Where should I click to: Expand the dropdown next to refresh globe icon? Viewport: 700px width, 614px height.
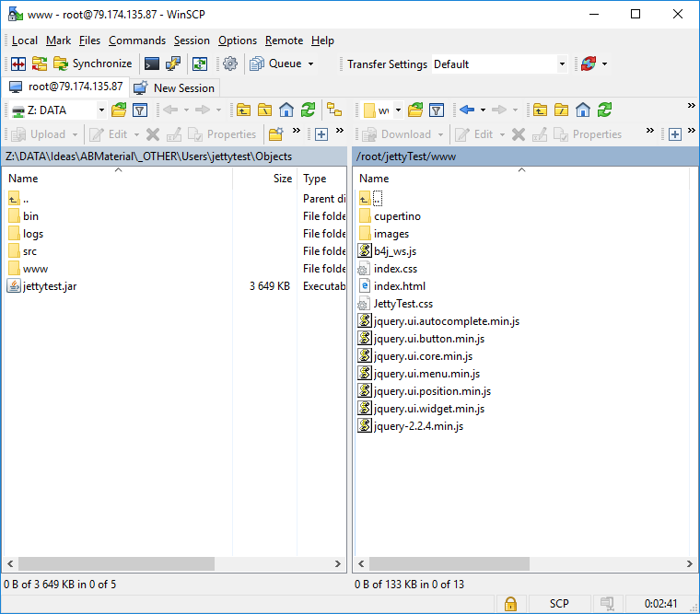tap(604, 64)
